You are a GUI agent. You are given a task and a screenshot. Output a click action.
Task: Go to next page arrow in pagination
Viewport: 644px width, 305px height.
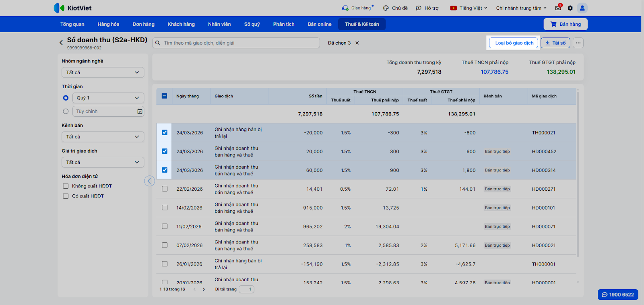tap(204, 289)
